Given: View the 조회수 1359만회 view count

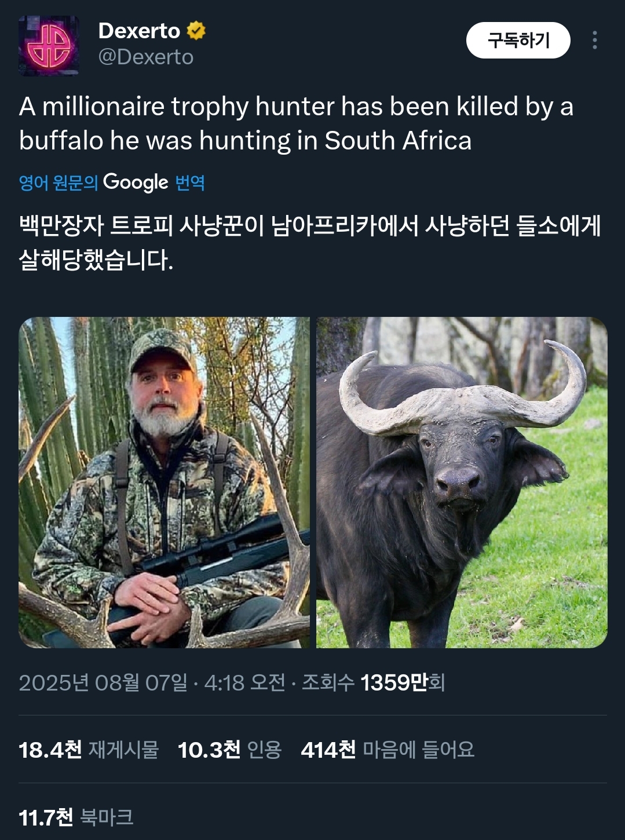Looking at the screenshot, I should coord(374,682).
